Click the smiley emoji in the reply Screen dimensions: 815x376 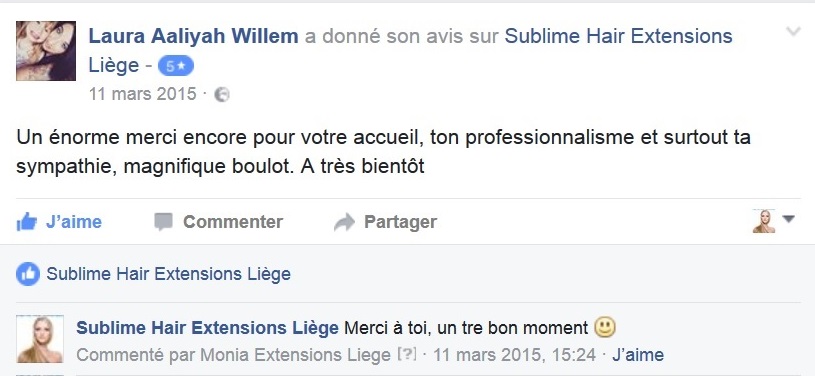tap(604, 328)
